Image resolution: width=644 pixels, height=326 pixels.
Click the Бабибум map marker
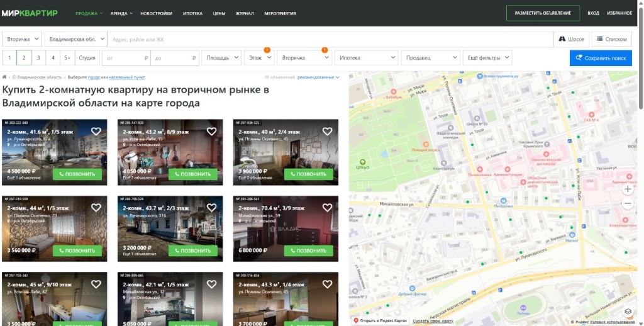tap(394, 92)
